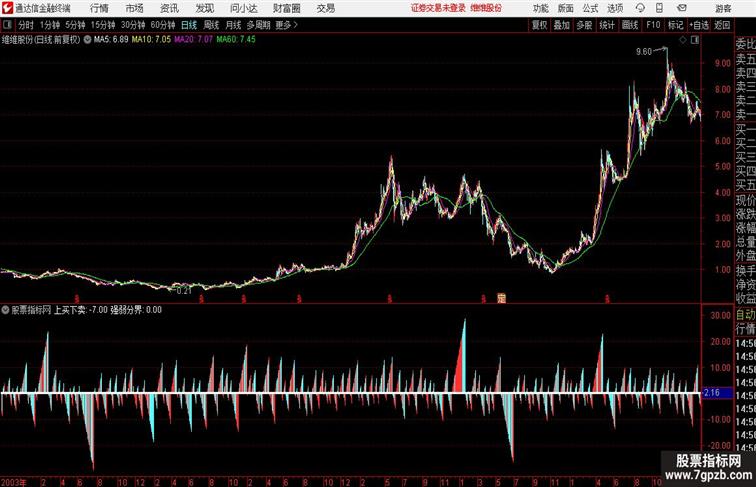Add stock via +自选 button
Screen dimensions: 756x487
click(x=699, y=25)
